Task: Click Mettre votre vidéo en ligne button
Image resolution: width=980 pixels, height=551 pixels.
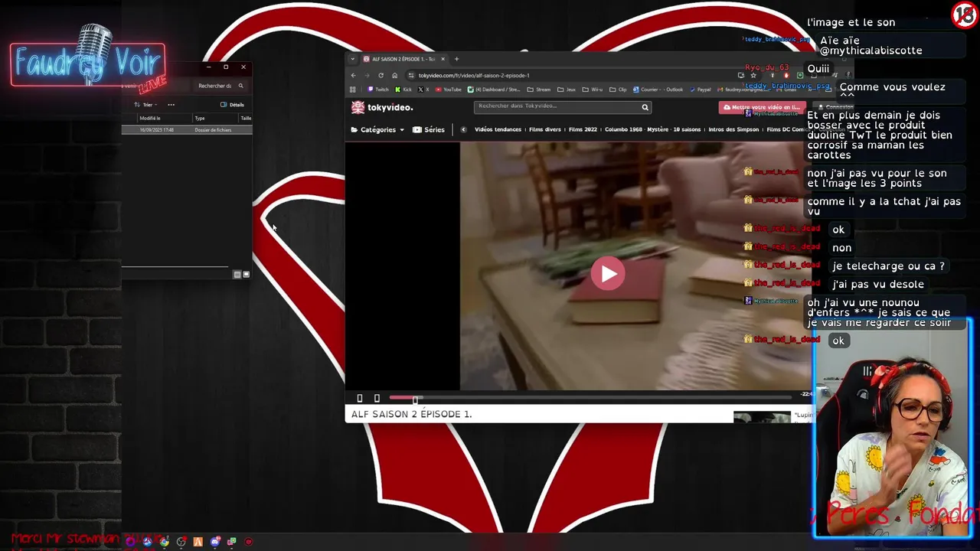Action: pos(763,107)
